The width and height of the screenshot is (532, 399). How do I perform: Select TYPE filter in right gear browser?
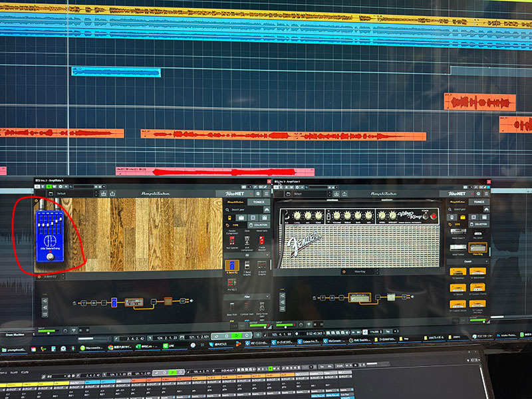click(458, 224)
